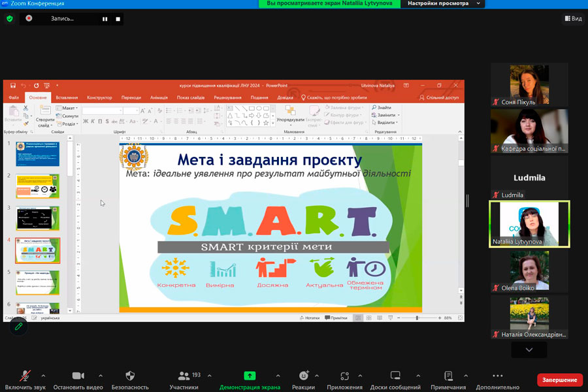Viewport: 588px width, 392px height.
Task: Click the Участники participants icon
Action: (x=184, y=376)
